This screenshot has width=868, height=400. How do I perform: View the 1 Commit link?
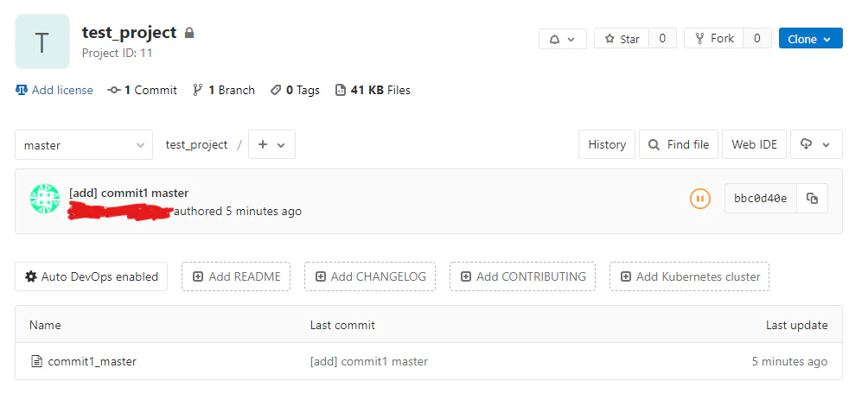[x=143, y=90]
